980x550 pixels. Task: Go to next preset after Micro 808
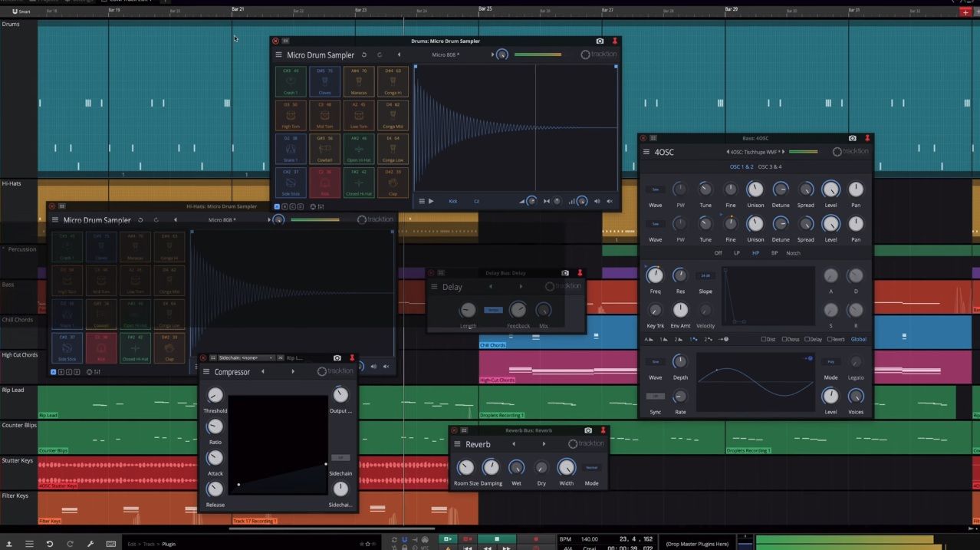pyautogui.click(x=492, y=55)
